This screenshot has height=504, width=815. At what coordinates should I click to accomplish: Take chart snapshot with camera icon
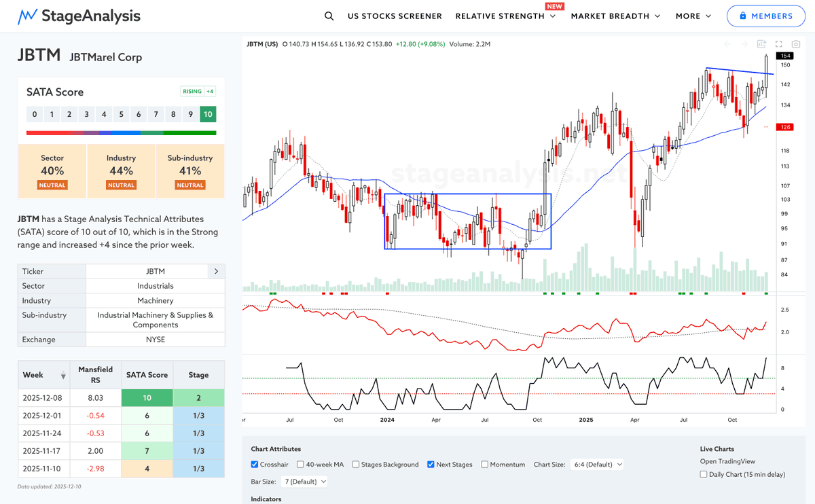[x=795, y=44]
